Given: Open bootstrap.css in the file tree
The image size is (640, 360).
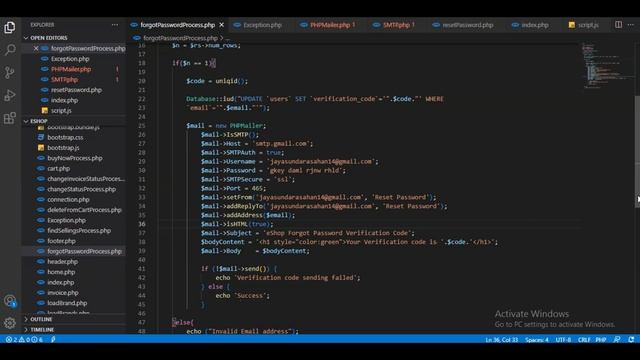Looking at the screenshot, I should (x=65, y=137).
